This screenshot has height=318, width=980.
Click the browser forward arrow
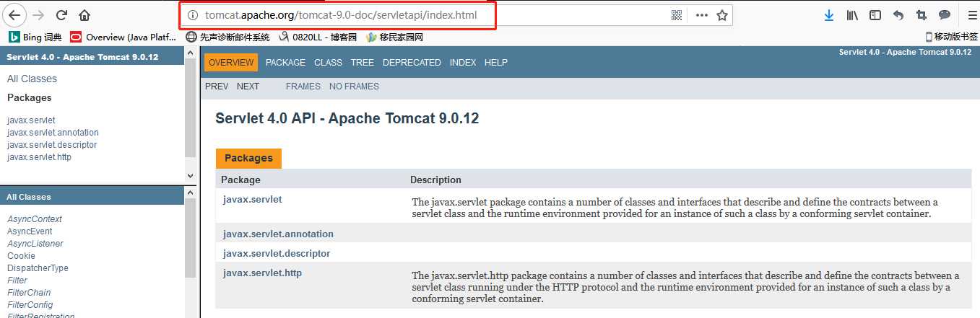pos(38,14)
